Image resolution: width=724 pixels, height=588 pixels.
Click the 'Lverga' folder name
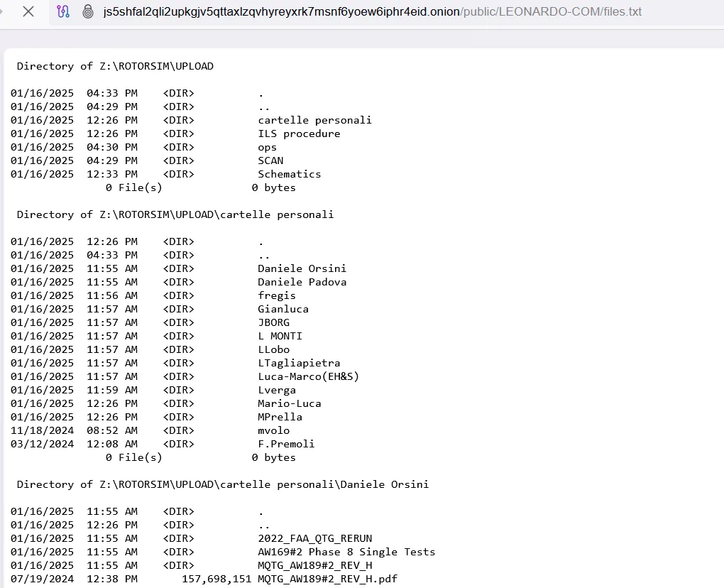click(x=277, y=390)
